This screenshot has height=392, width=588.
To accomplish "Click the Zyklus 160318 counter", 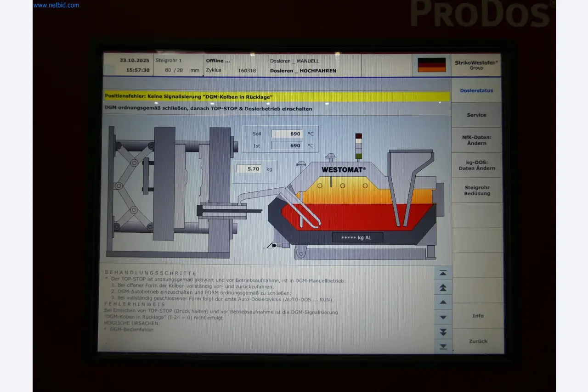I will click(x=231, y=70).
